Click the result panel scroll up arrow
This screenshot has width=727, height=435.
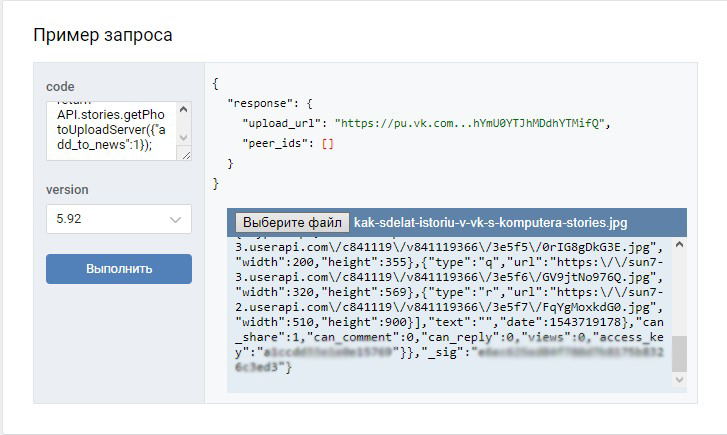coord(680,244)
